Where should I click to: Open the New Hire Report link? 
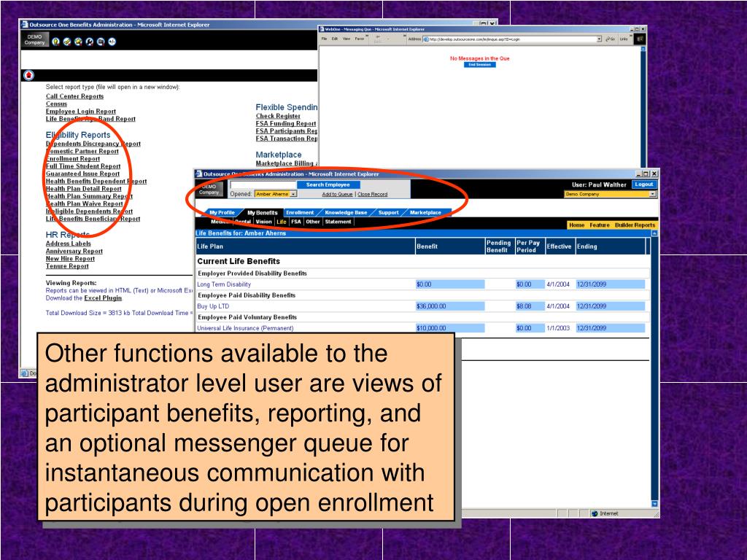tap(70, 259)
